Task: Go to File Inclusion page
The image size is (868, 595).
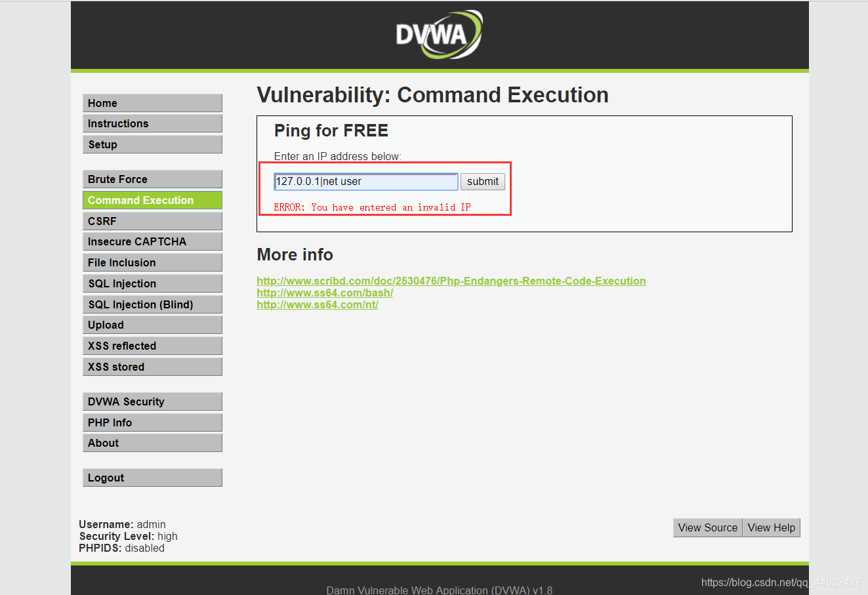Action: pos(152,262)
